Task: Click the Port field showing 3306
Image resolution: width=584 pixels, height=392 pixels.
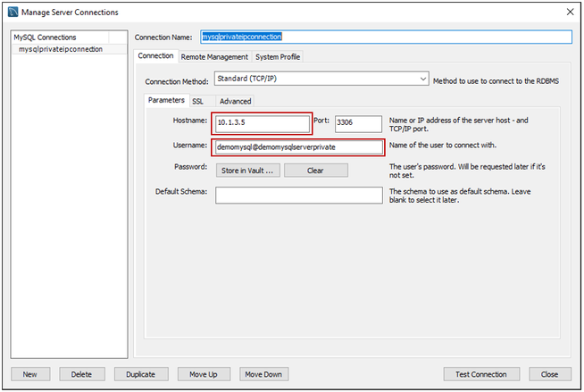Action: (358, 123)
